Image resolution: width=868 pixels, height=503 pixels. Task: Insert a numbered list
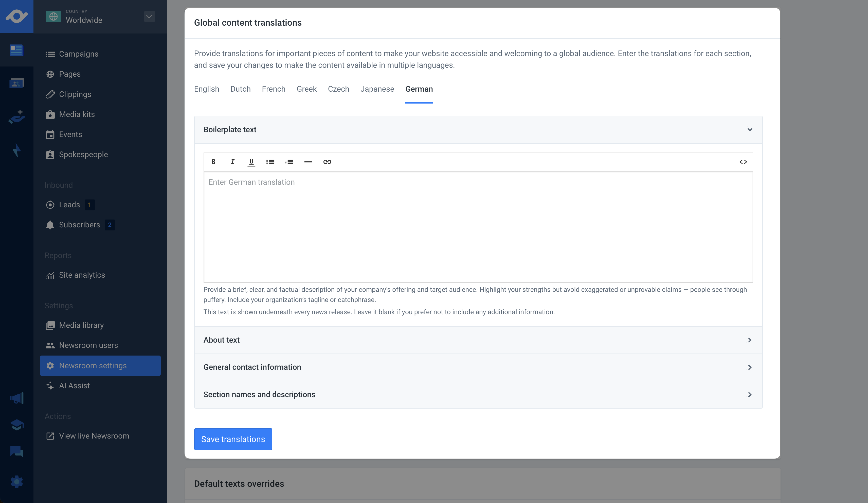289,162
